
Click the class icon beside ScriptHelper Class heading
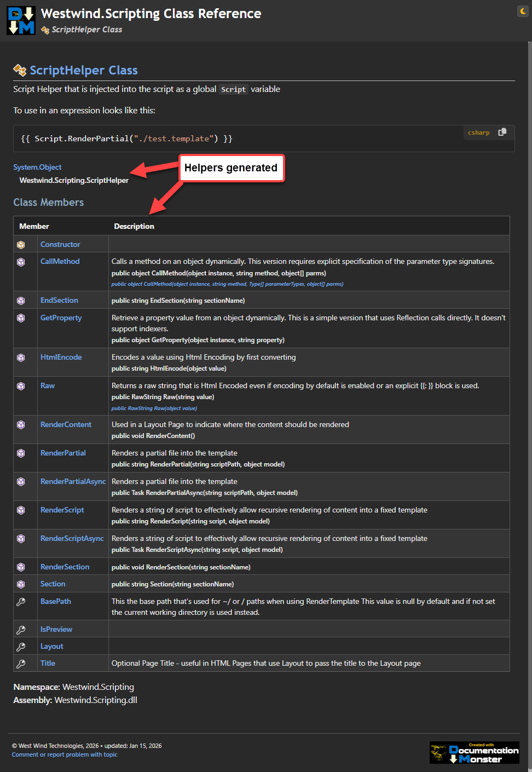click(x=20, y=70)
